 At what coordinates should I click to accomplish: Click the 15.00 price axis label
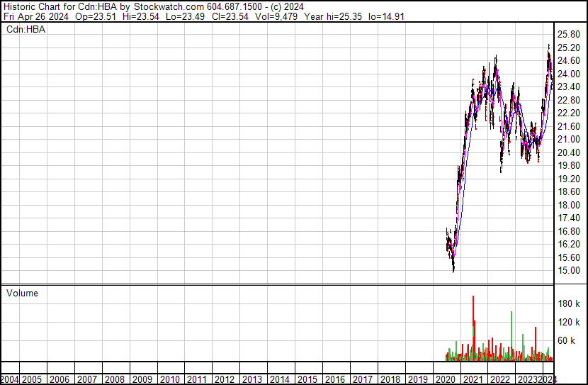coord(569,270)
